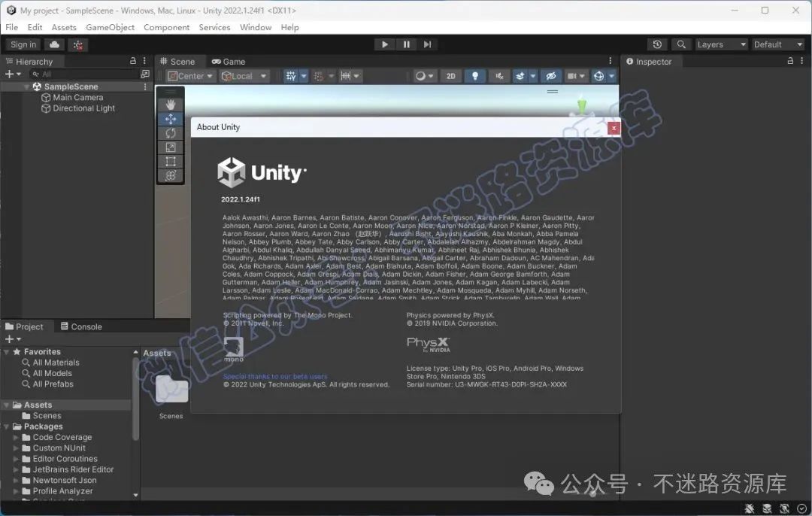Select the Rotate tool
812x516 pixels.
coord(171,133)
